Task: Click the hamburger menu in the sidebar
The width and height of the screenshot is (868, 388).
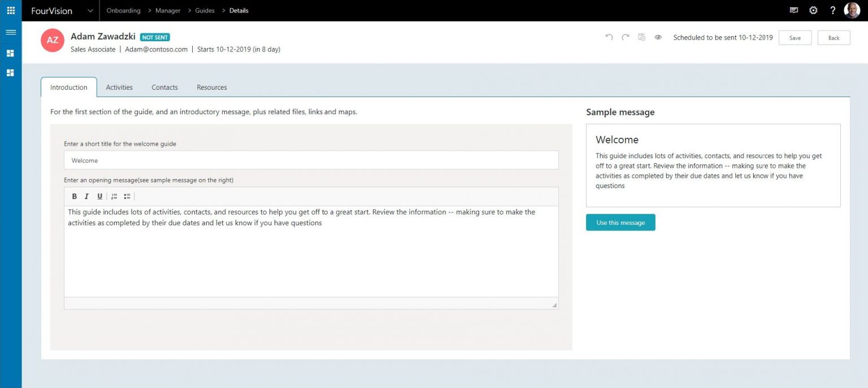Action: (x=10, y=32)
